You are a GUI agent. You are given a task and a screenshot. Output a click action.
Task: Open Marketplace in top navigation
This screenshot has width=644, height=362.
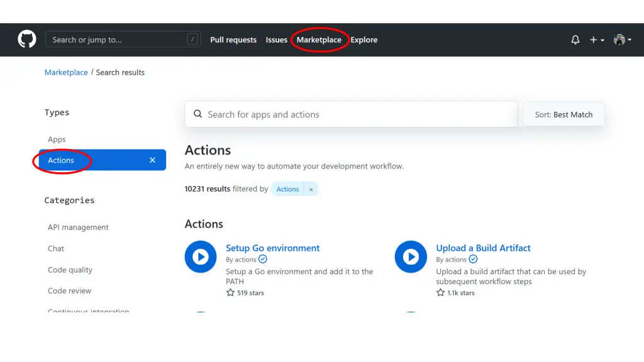pyautogui.click(x=319, y=40)
